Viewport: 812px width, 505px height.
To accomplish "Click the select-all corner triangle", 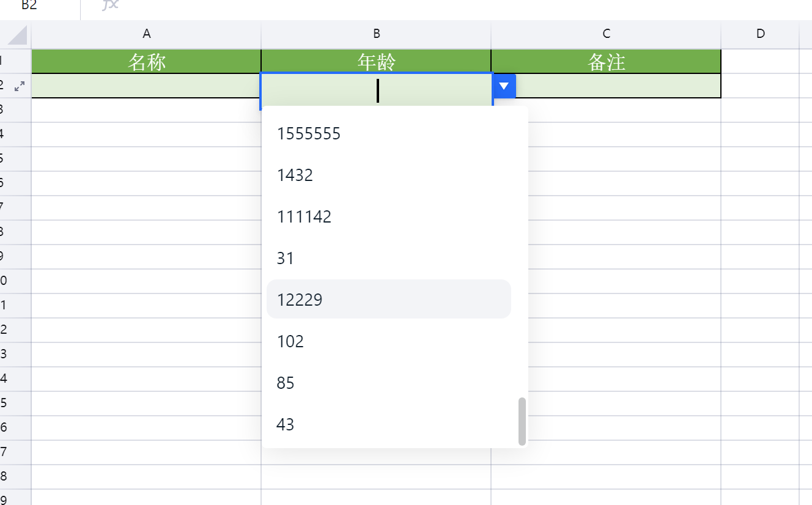I will coord(17,35).
